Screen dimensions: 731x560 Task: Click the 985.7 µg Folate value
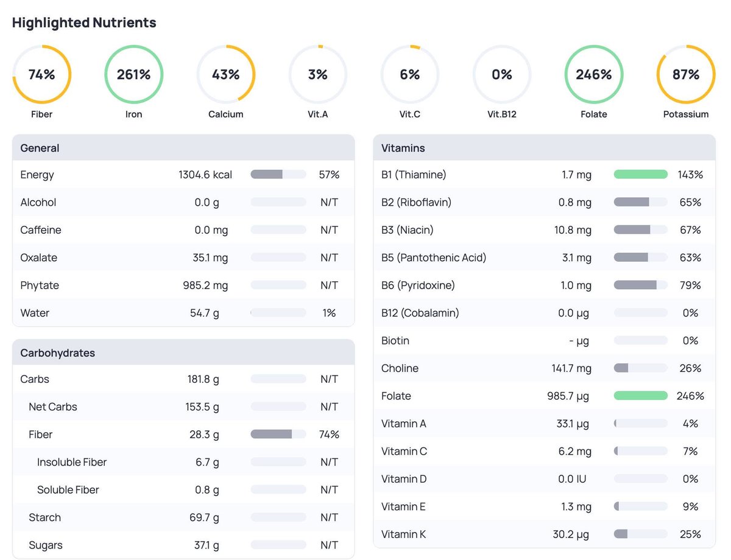[x=568, y=396]
